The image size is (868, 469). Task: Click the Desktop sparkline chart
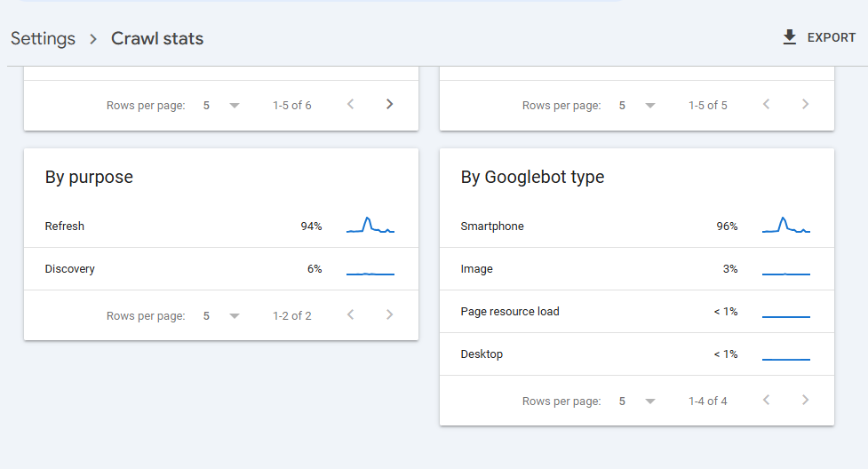tap(786, 360)
